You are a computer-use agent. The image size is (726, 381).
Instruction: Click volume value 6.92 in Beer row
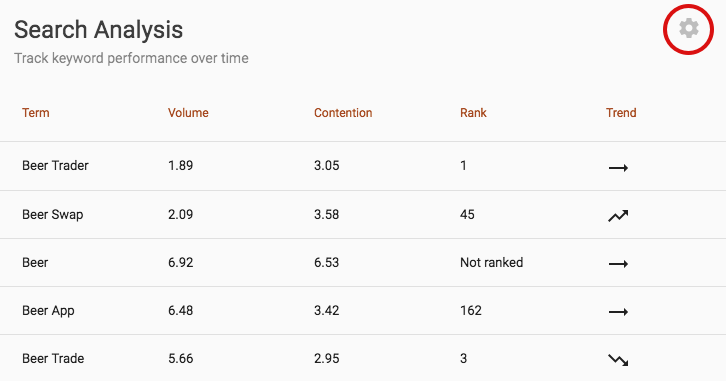pyautogui.click(x=181, y=262)
